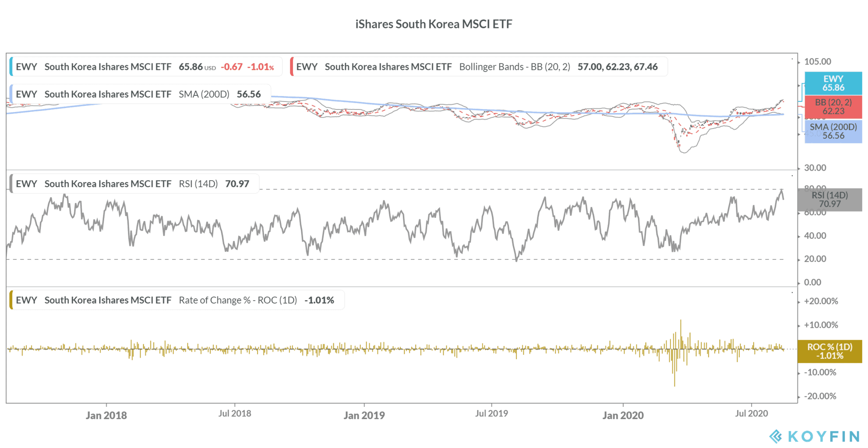Click the -1.01% daily change value
Screen dimensions: 868x448
click(261, 67)
